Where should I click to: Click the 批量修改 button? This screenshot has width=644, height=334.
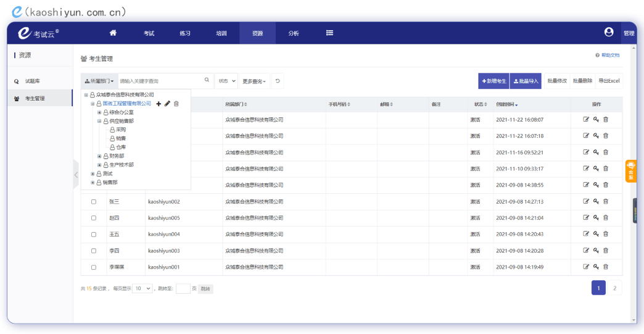coord(557,81)
